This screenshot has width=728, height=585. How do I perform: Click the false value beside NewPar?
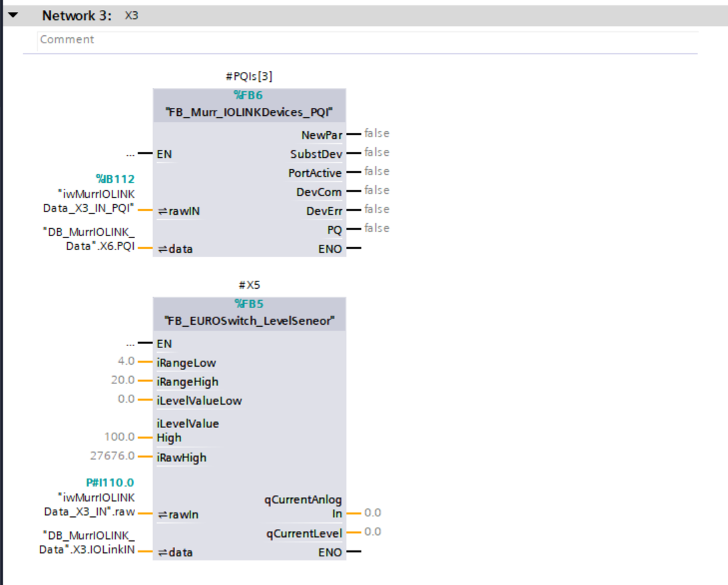click(377, 134)
